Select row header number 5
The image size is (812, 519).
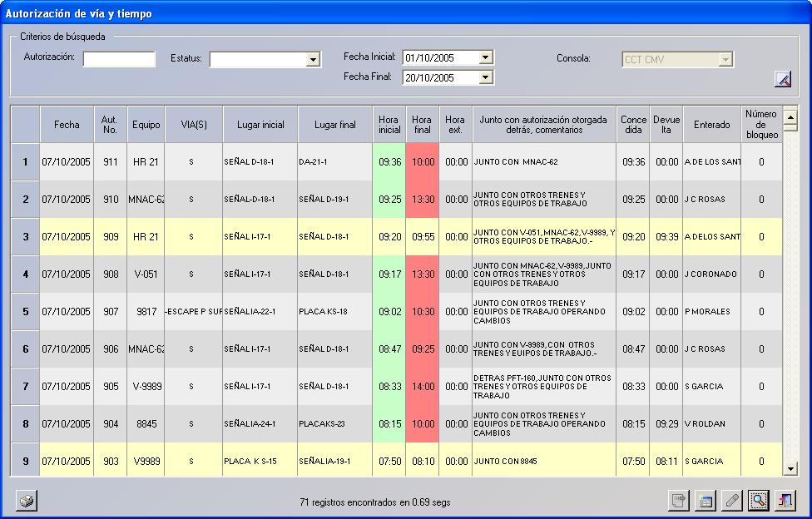[x=25, y=311]
